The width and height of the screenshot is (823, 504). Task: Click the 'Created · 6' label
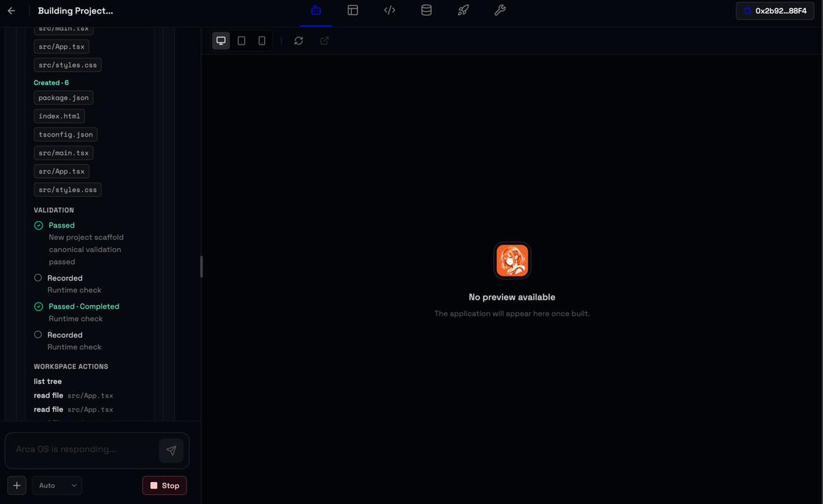[x=51, y=82]
